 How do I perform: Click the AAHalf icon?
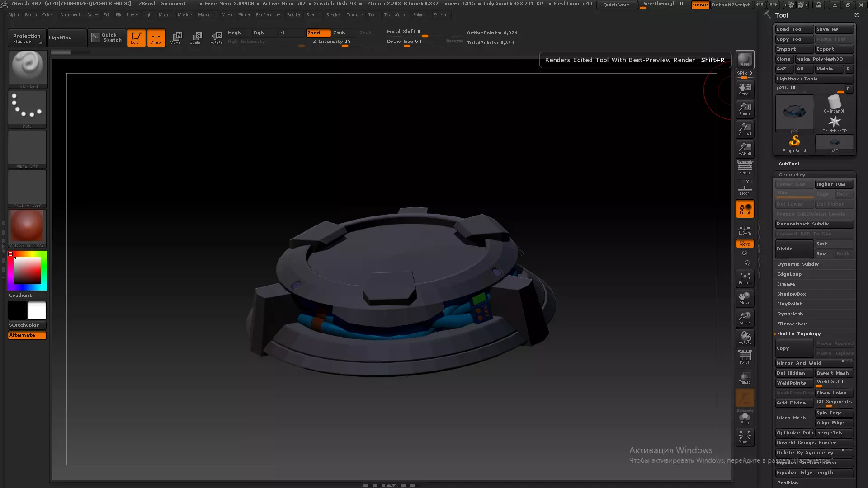745,149
